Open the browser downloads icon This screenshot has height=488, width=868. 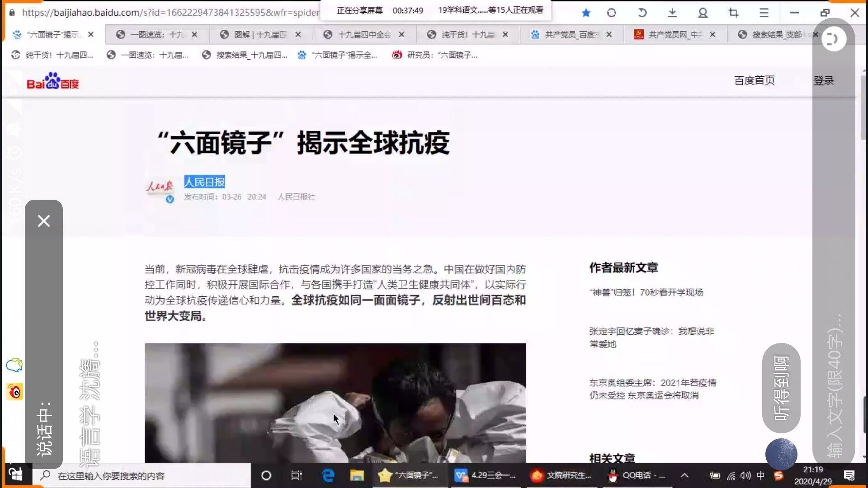672,13
